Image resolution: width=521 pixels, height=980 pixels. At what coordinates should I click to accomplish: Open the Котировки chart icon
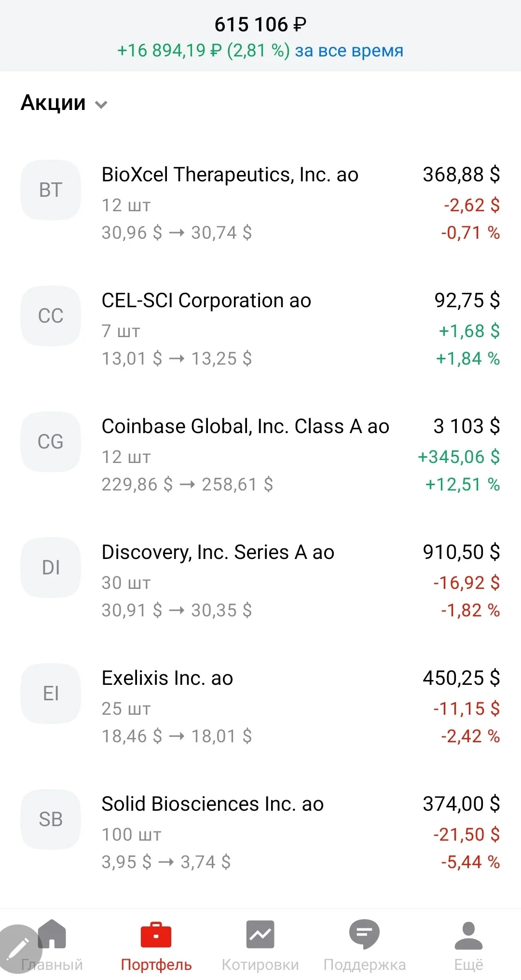(260, 935)
